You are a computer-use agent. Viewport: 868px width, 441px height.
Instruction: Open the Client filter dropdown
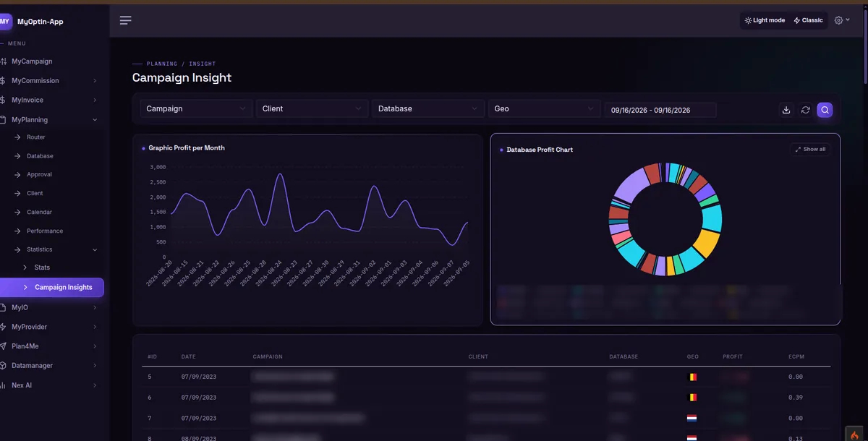click(x=312, y=108)
